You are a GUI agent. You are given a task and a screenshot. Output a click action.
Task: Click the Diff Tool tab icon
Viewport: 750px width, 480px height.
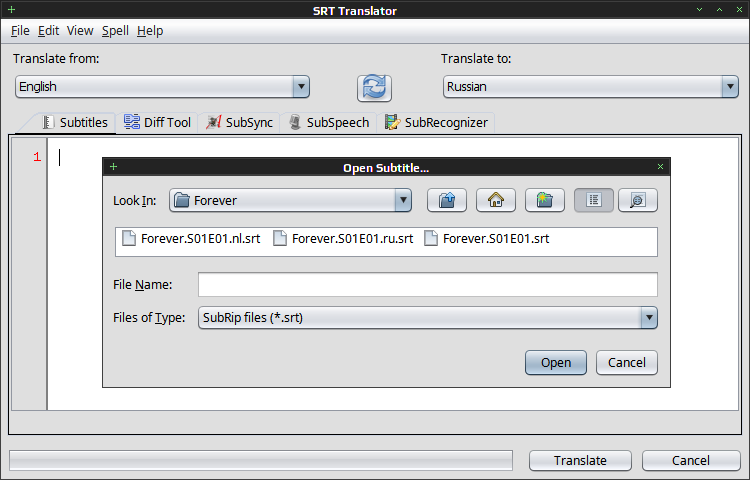132,122
